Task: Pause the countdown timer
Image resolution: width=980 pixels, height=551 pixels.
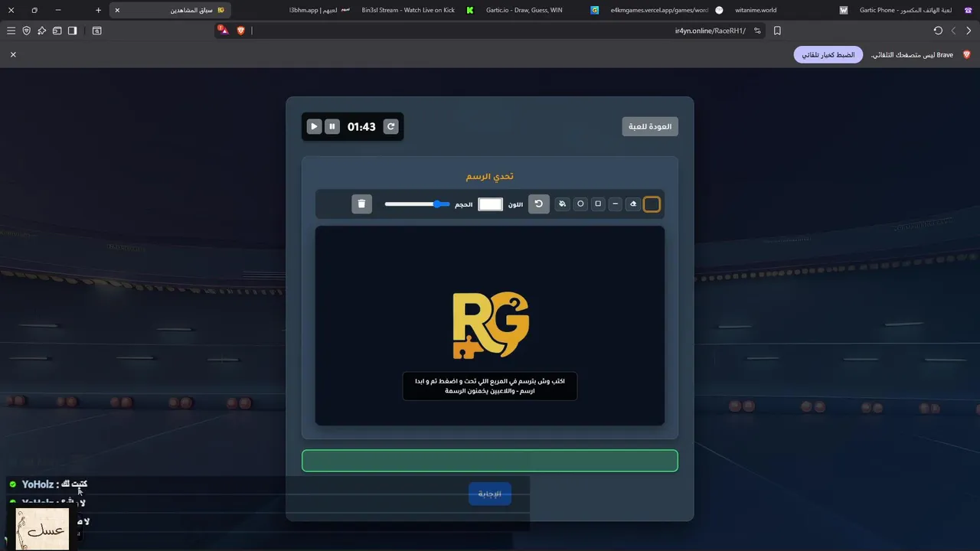Action: 332,126
